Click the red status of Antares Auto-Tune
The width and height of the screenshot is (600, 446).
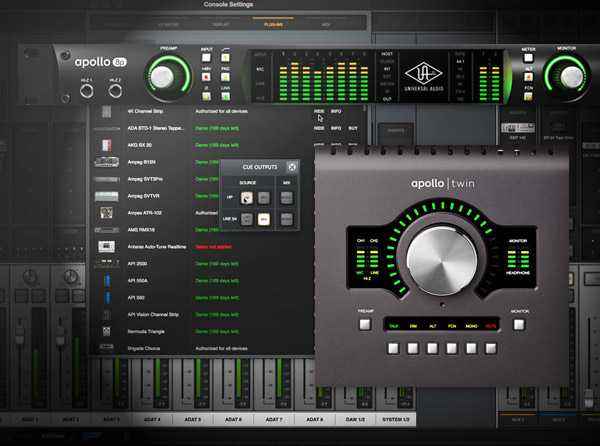tap(214, 247)
